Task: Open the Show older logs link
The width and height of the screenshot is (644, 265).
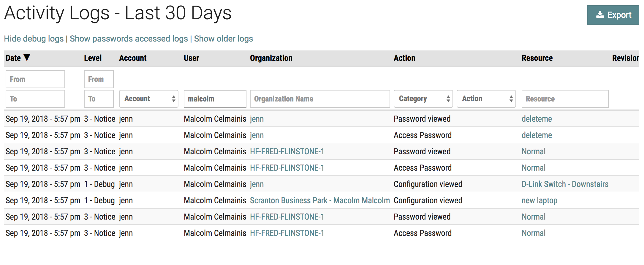Action: pos(223,39)
